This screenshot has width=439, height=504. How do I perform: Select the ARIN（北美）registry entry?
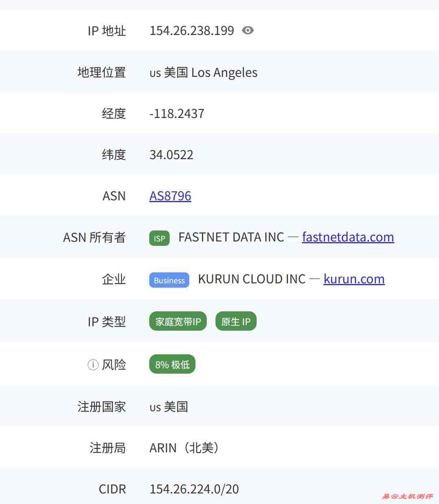[184, 447]
